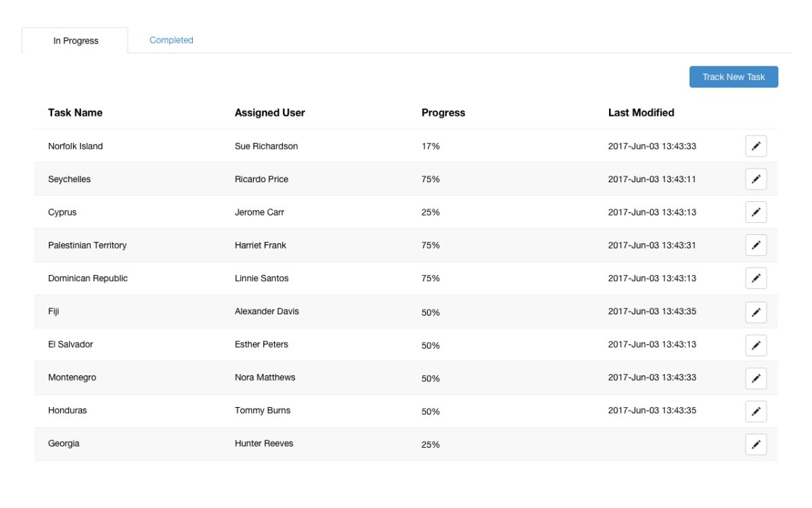The width and height of the screenshot is (812, 508).
Task: Click the Progress column header
Action: tap(443, 112)
